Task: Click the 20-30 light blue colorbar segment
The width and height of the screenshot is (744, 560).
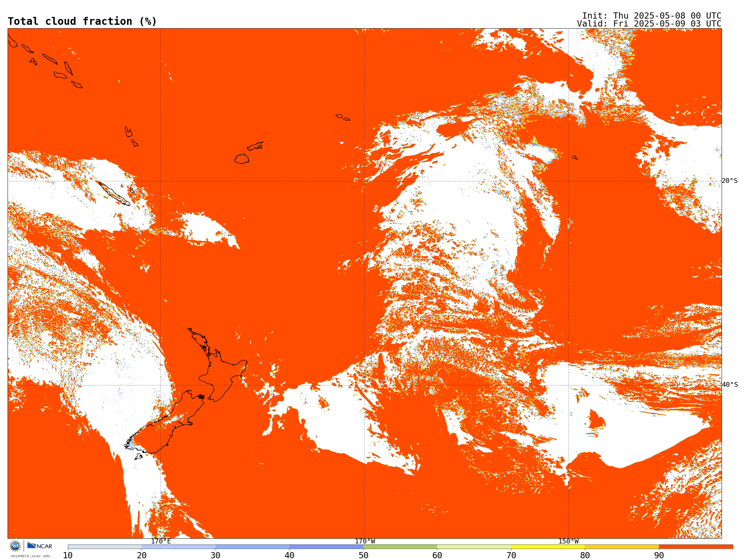Action: [178, 547]
